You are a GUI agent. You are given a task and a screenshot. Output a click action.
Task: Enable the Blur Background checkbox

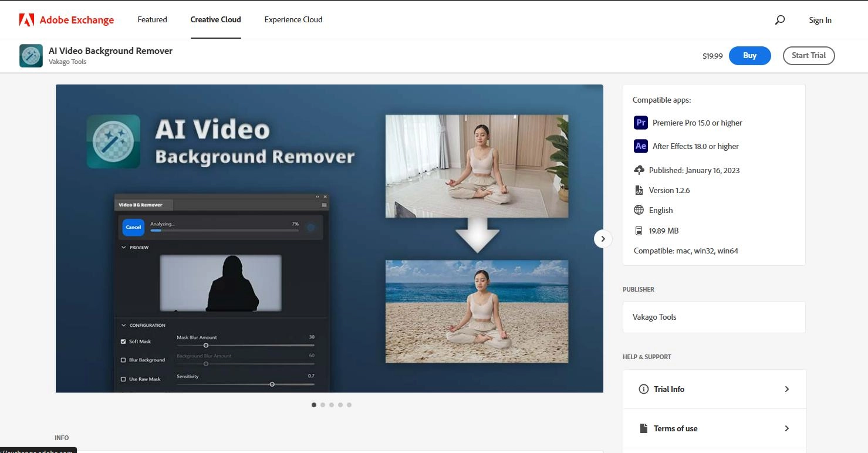[123, 360]
